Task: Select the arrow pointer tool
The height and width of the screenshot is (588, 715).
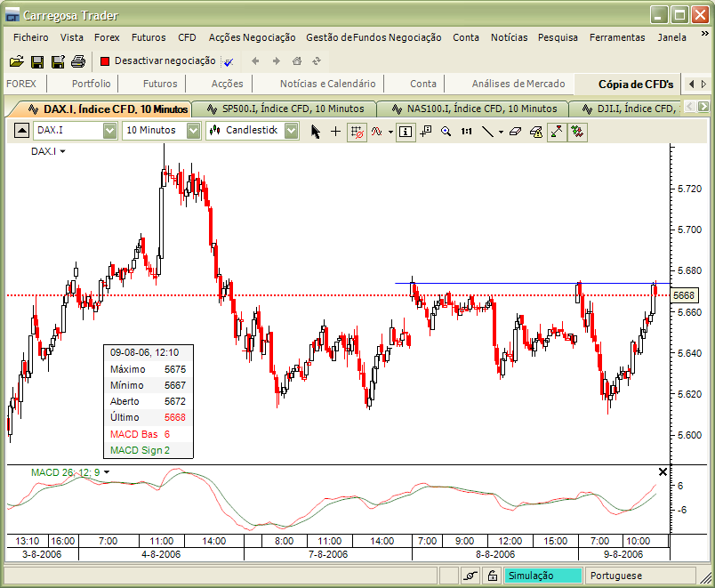Action: 315,131
